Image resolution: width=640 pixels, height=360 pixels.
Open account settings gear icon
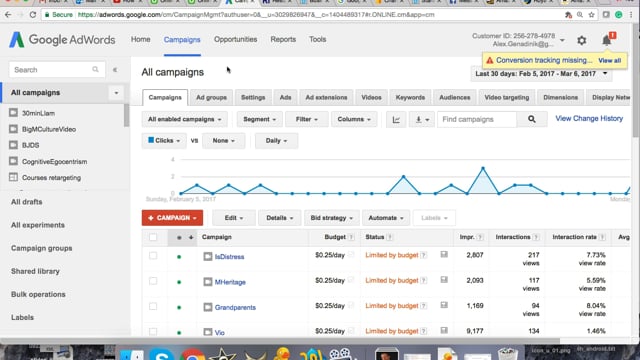point(582,40)
